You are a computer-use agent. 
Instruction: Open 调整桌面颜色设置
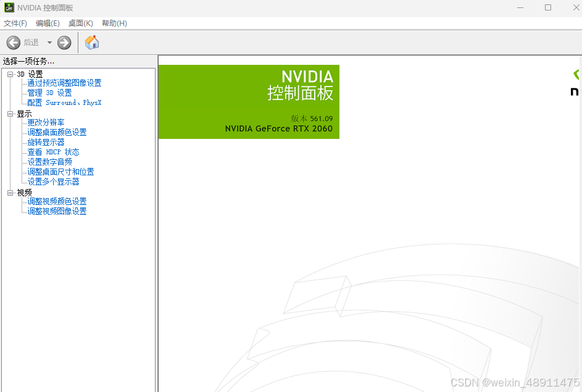[57, 132]
